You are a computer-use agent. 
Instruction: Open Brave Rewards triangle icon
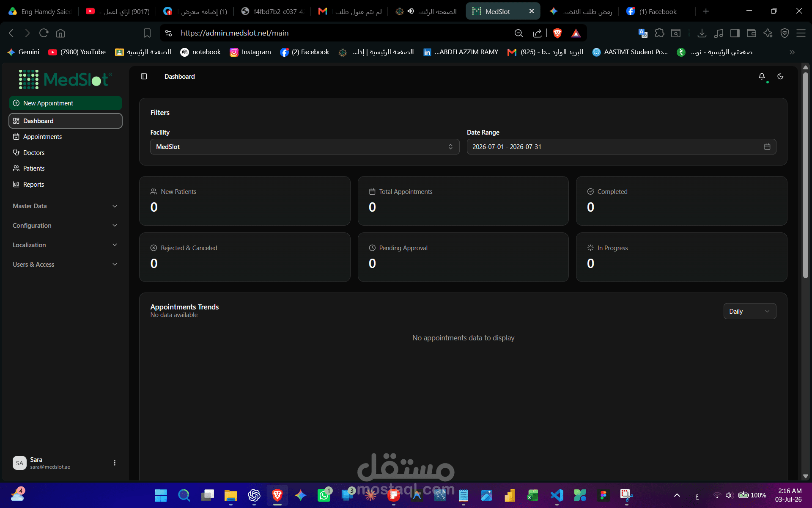pos(576,33)
